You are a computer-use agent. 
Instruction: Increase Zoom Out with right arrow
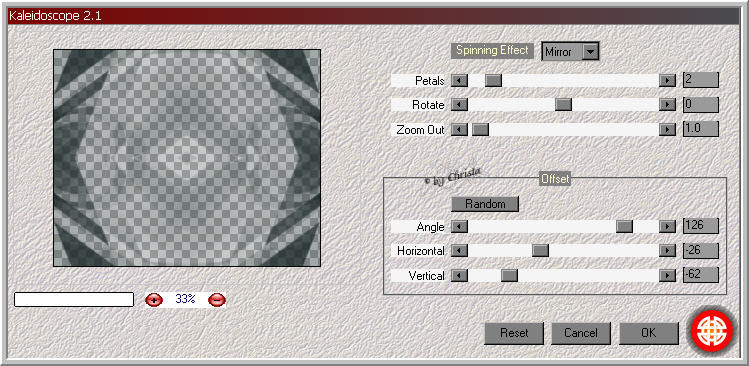[x=667, y=129]
